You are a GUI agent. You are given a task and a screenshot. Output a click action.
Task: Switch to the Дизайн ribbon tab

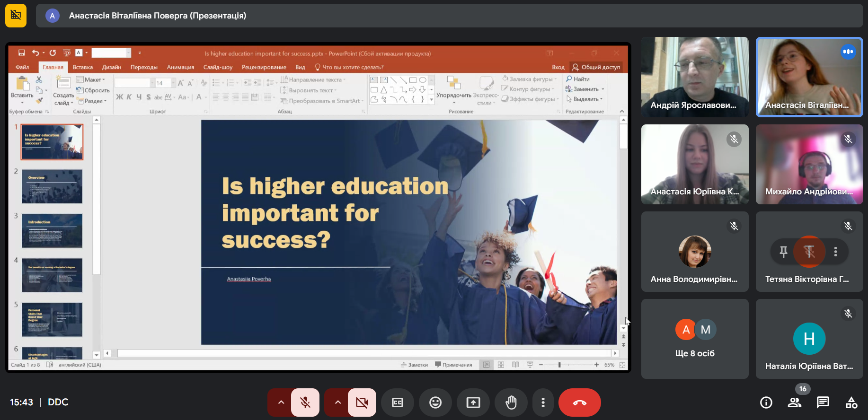click(112, 67)
